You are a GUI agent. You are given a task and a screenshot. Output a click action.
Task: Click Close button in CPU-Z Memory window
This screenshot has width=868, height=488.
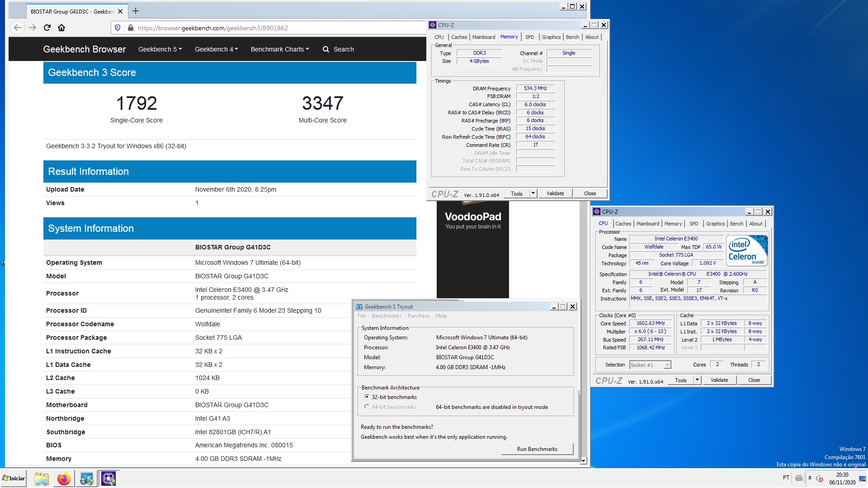[590, 193]
